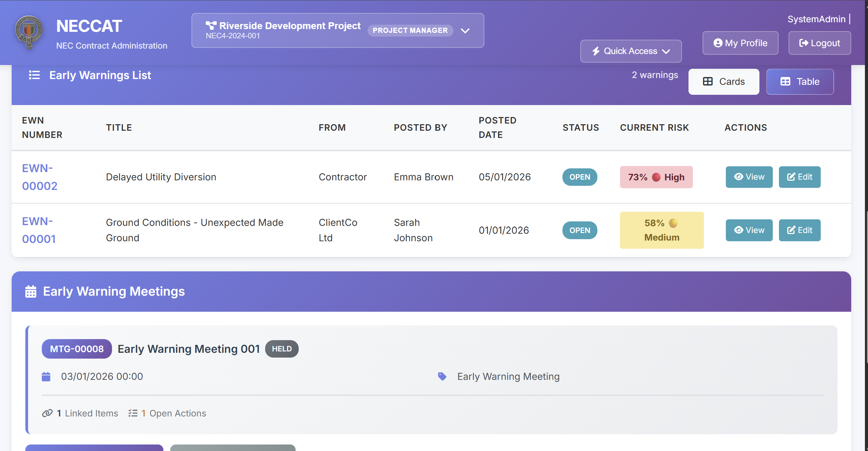Click the project diagram icon beside Riverside Development
Image resolution: width=868 pixels, height=451 pixels.
pyautogui.click(x=211, y=25)
